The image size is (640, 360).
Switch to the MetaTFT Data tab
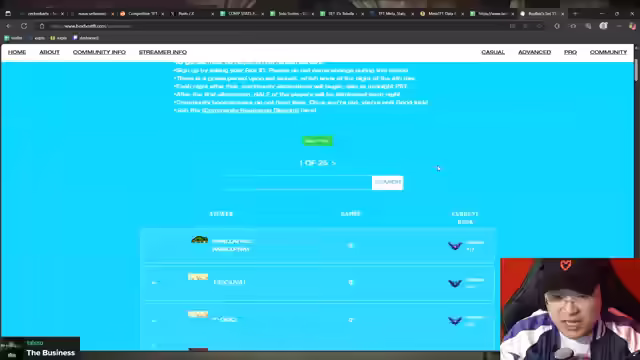tap(442, 13)
